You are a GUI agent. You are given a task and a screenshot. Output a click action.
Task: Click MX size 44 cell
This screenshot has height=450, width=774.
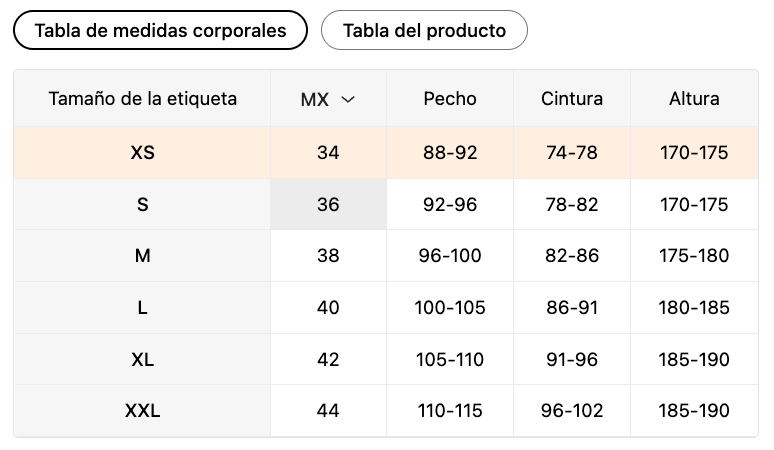tap(328, 410)
